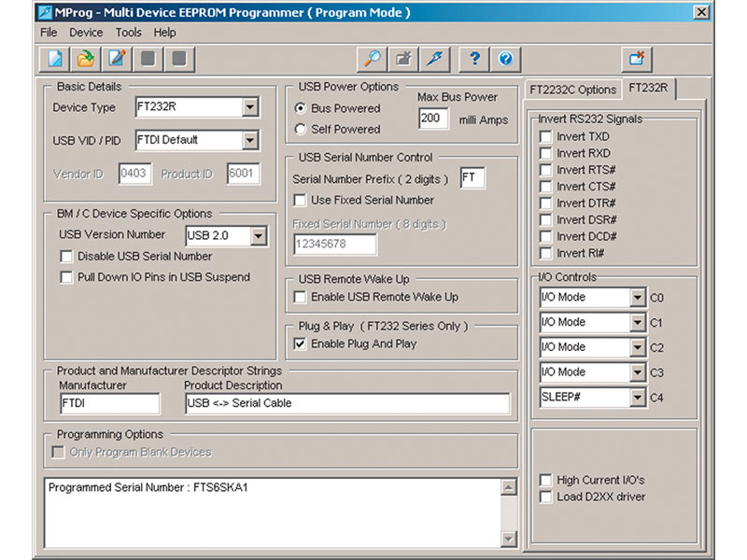747x560 pixels.
Task: Click the magnifier Scan icon
Action: point(372,59)
